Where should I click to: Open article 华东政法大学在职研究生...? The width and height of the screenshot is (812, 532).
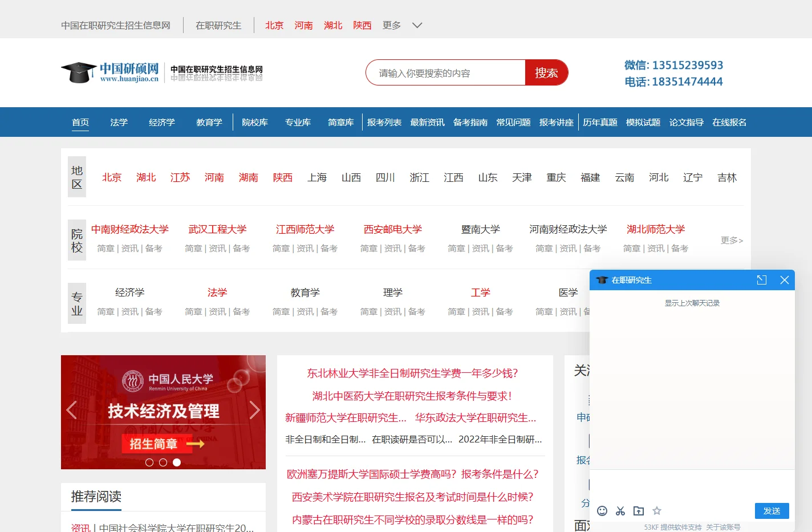[476, 418]
